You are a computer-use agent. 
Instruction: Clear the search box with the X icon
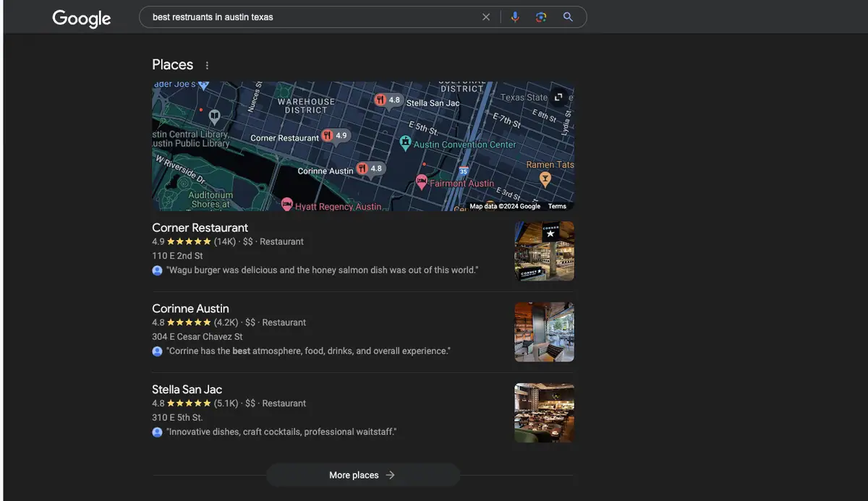point(486,17)
